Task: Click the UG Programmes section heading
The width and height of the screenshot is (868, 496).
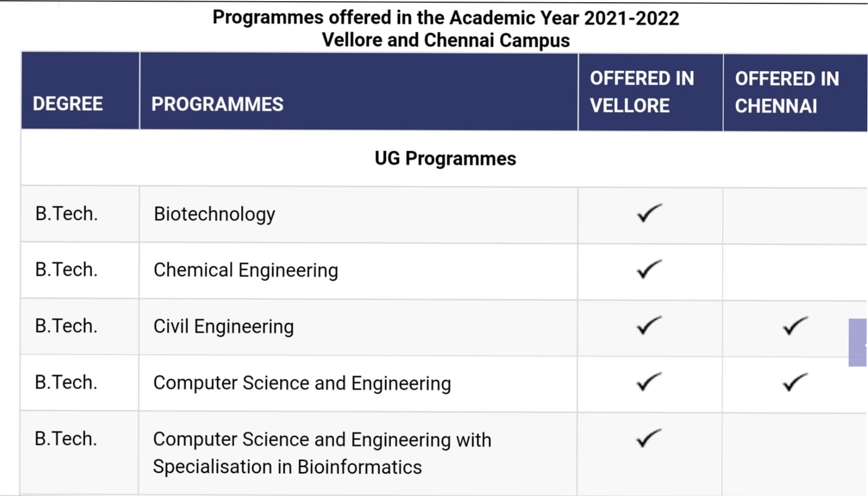Action: [445, 158]
